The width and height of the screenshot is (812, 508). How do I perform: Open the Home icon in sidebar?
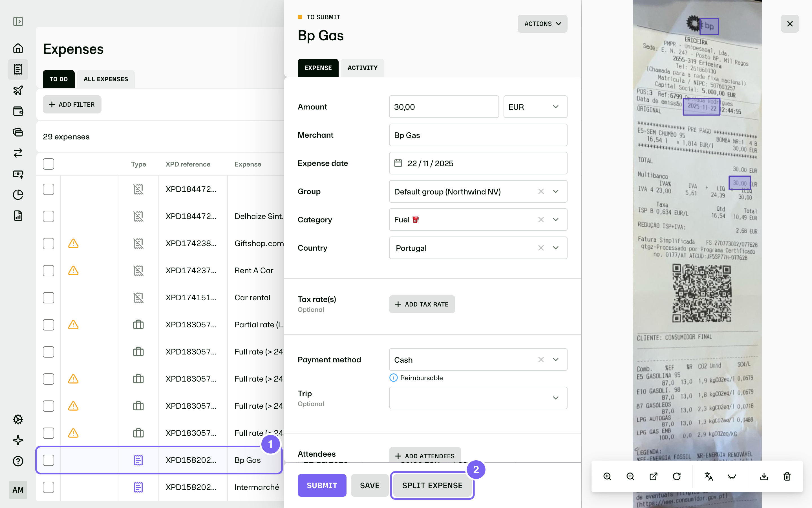[18, 48]
